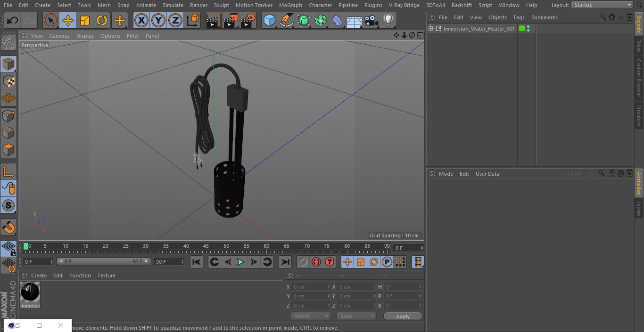This screenshot has width=644, height=332.
Task: Activate the Scale tool
Action: click(85, 20)
